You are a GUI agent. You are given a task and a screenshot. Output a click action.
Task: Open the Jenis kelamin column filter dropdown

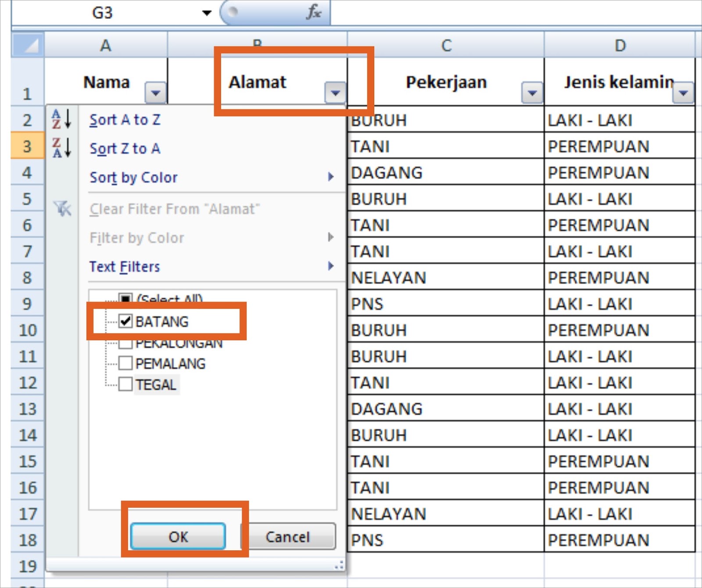[683, 93]
